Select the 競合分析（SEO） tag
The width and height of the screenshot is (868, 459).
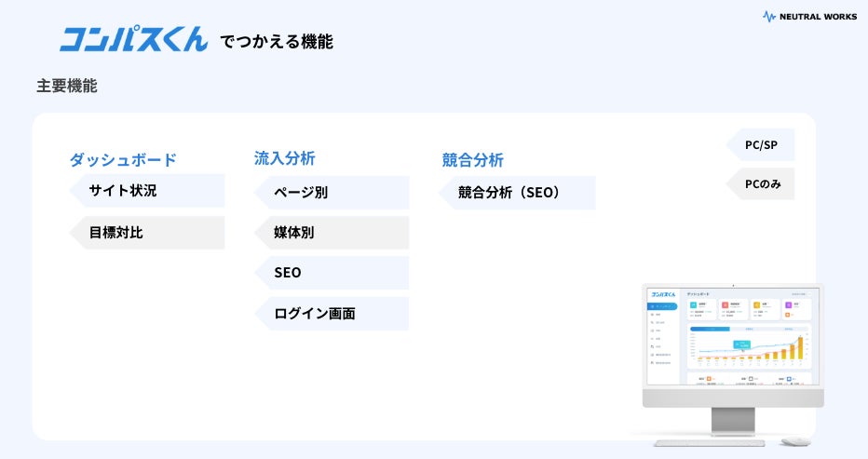pyautogui.click(x=517, y=193)
